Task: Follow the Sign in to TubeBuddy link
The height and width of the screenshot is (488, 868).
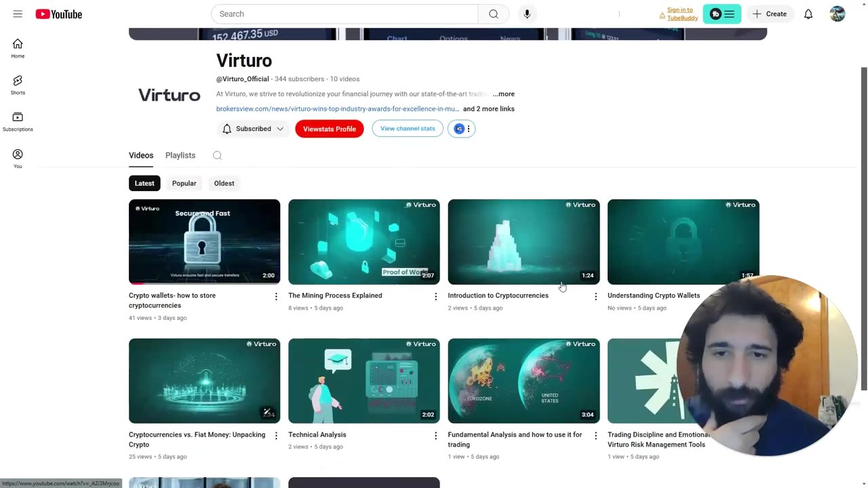Action: pos(679,14)
